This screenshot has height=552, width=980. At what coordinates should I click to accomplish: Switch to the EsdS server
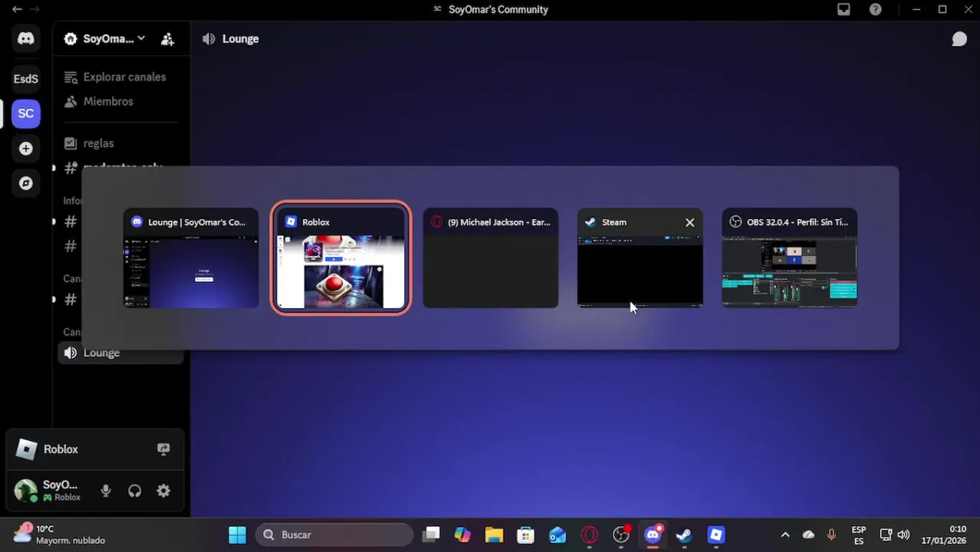point(26,78)
